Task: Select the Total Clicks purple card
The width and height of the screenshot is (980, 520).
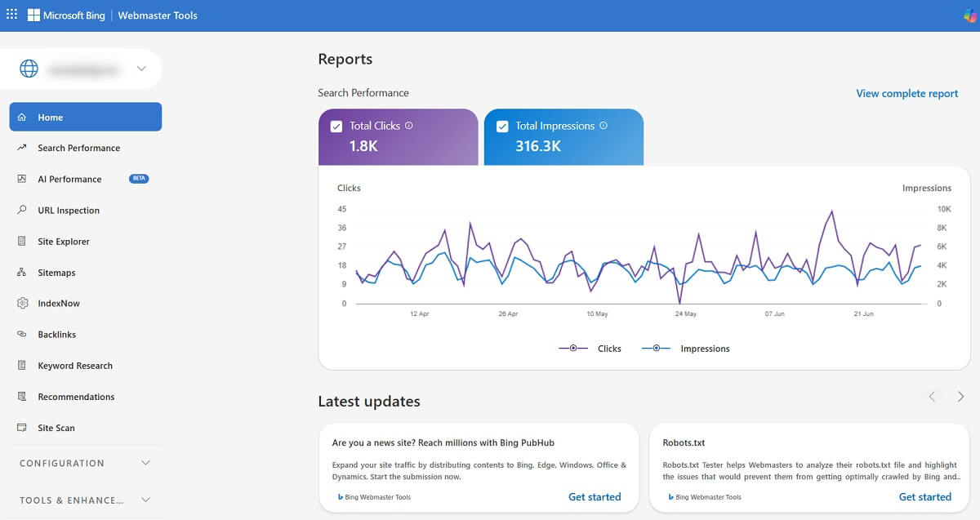Action: click(399, 136)
